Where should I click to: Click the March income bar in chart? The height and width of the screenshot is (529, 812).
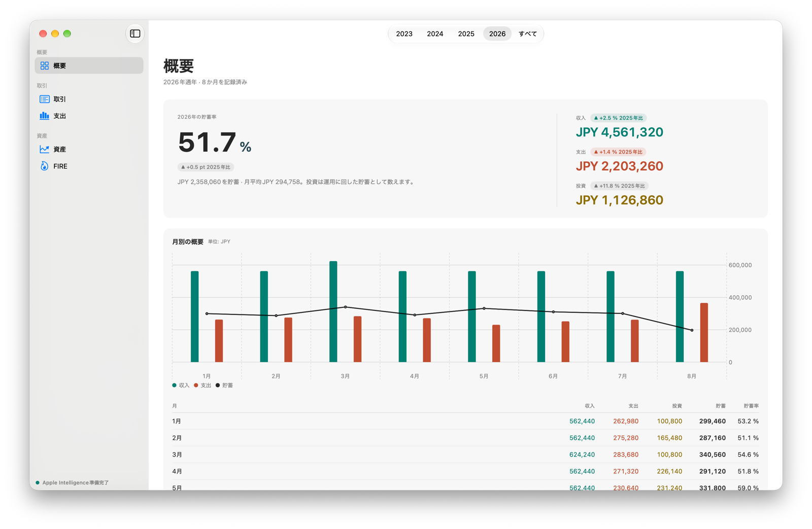click(333, 311)
